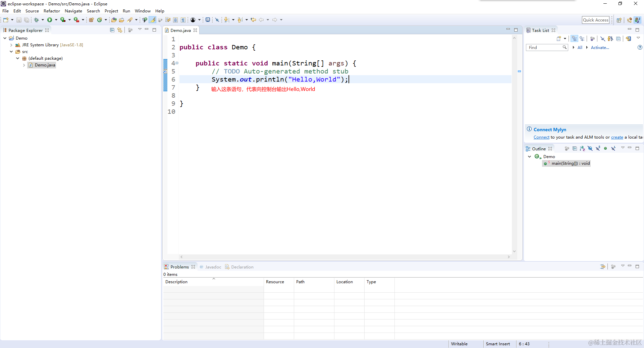Image resolution: width=644 pixels, height=348 pixels.
Task: Open the Debug button dropdown arrow
Action: (x=43, y=20)
